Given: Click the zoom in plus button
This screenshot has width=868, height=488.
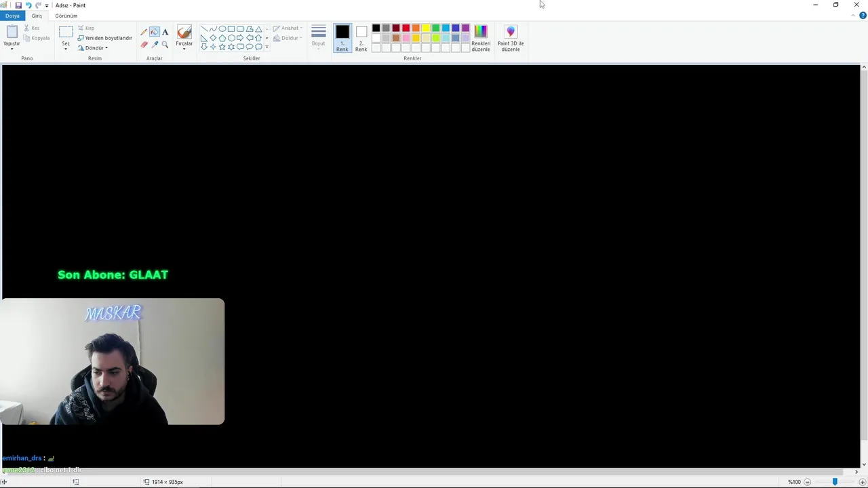Looking at the screenshot, I should point(863,482).
